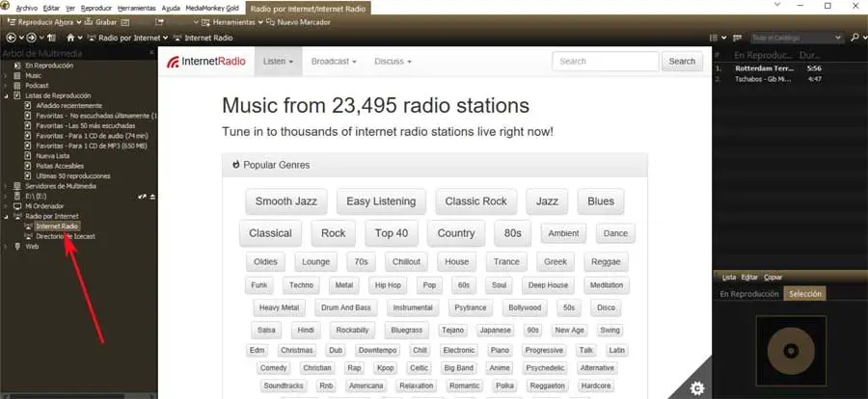Select the Añadido recientemente playlist
The image size is (868, 399).
click(x=69, y=106)
